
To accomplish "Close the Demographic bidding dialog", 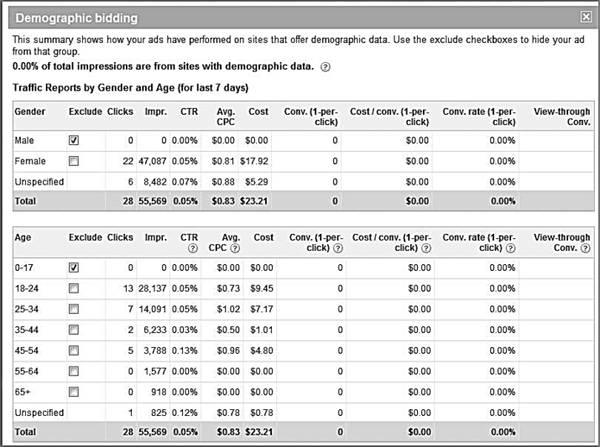I will click(586, 16).
